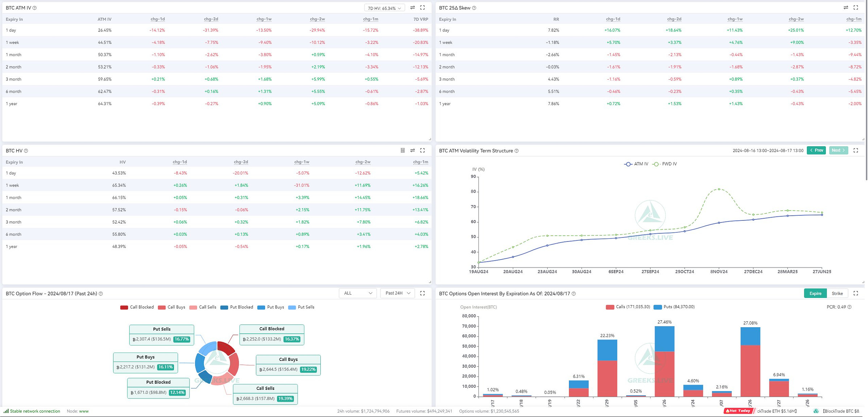
Task: Fullscreen the ATM Volatility Term Structure chart
Action: (x=856, y=150)
